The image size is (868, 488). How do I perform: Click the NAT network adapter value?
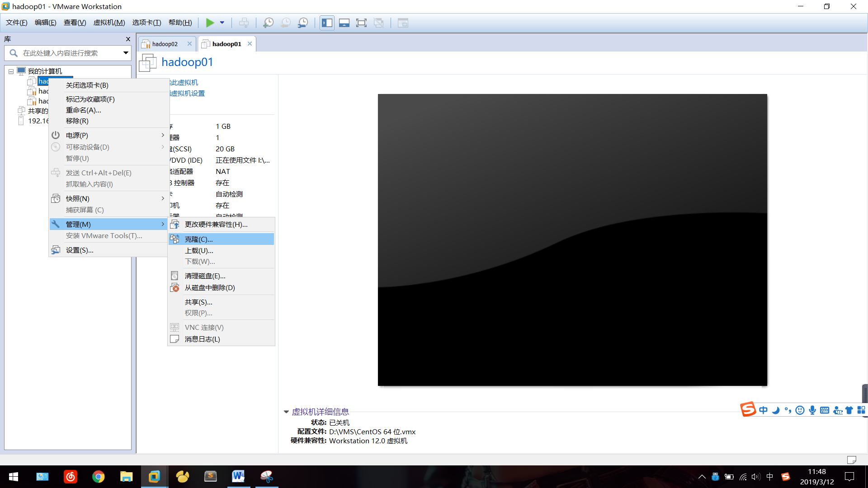pos(223,172)
